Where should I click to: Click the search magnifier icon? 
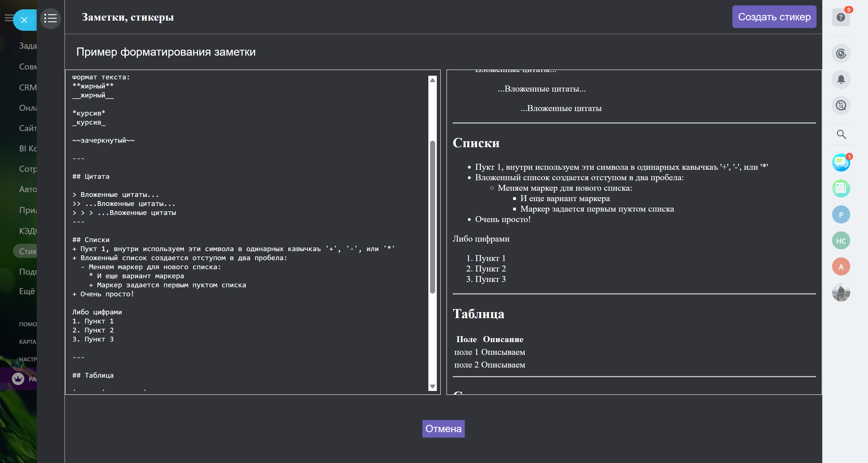tap(841, 134)
